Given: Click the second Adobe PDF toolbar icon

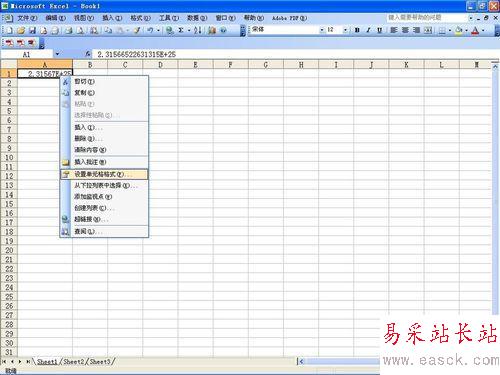Looking at the screenshot, I should coord(21,43).
